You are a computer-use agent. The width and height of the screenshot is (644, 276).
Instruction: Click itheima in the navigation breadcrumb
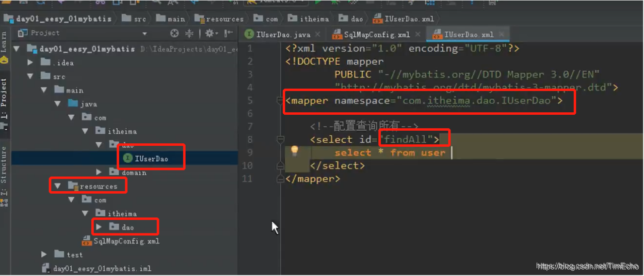pos(308,19)
